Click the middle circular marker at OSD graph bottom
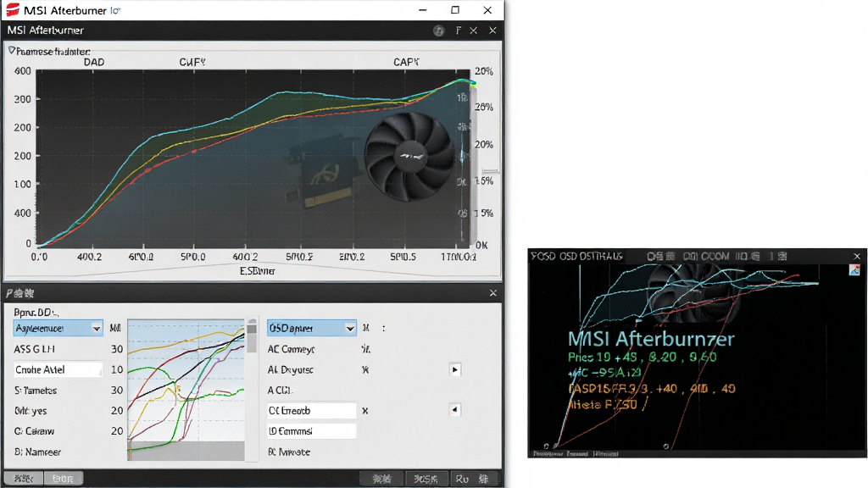The image size is (868, 488). (x=666, y=446)
